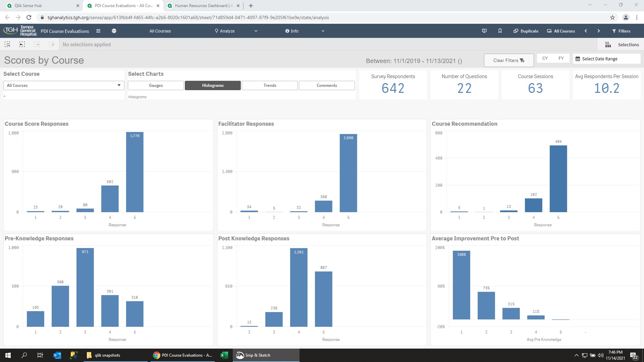
Task: Select the Gauges chart option
Action: point(156,85)
